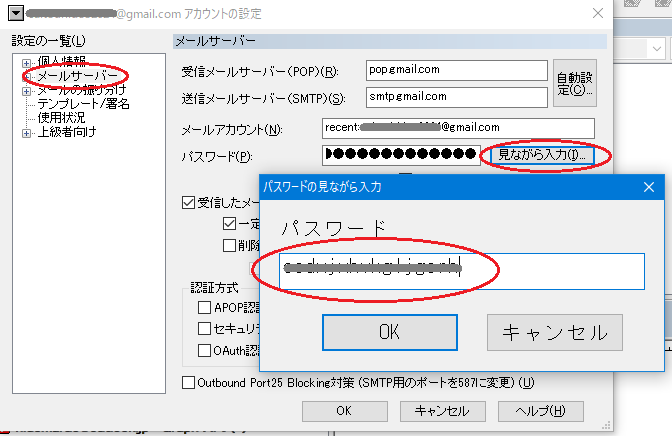
Task: Select 使用状況 in the settings list
Action: [63, 118]
